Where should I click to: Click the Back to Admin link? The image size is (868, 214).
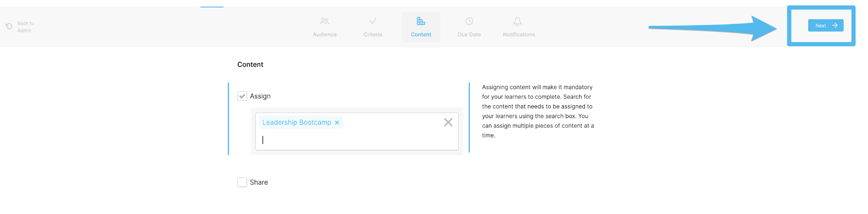26,27
